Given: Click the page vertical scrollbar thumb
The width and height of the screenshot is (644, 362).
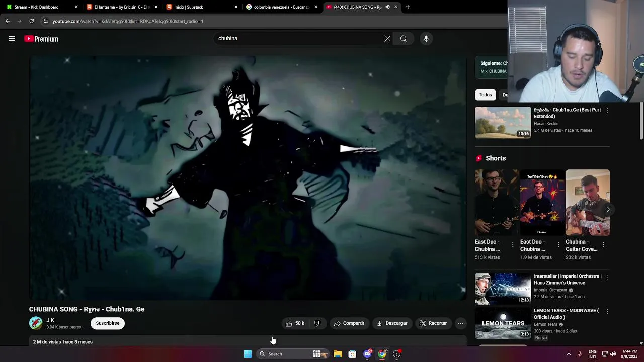Looking at the screenshot, I should click(x=641, y=121).
